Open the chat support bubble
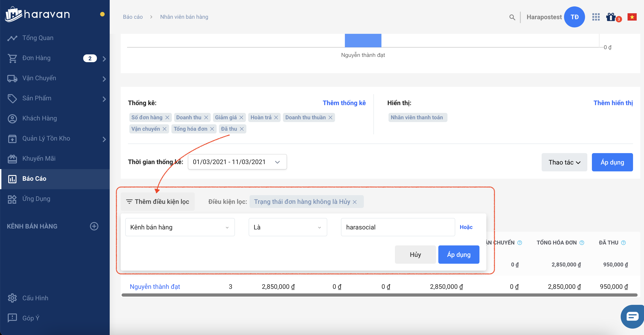 click(x=633, y=316)
